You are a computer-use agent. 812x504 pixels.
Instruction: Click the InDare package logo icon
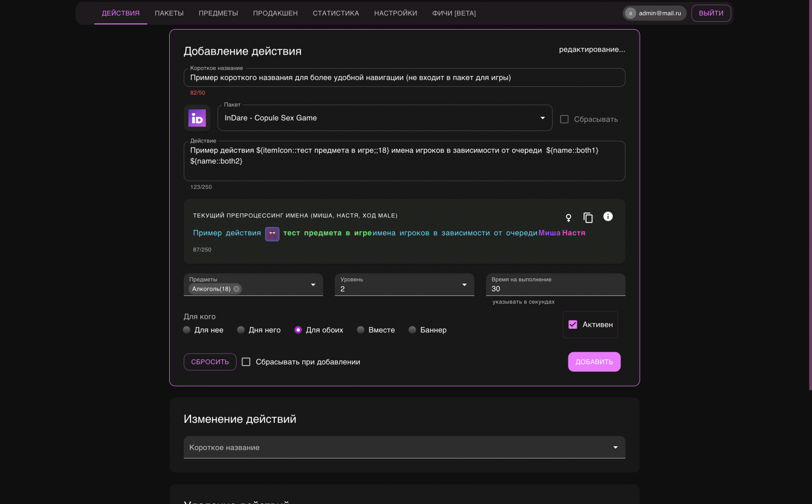197,118
